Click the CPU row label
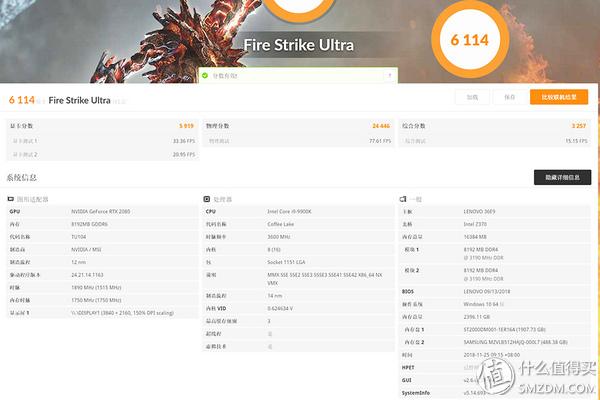 click(x=211, y=211)
